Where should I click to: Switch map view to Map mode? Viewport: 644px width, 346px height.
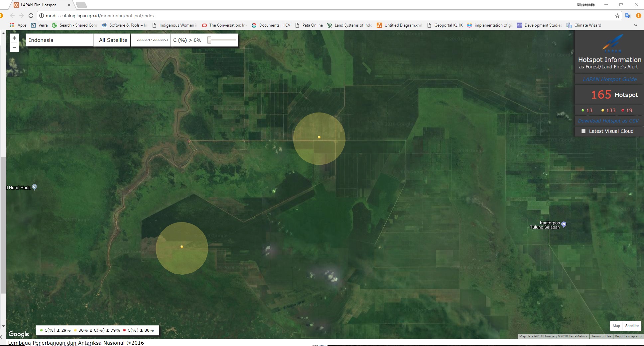616,326
